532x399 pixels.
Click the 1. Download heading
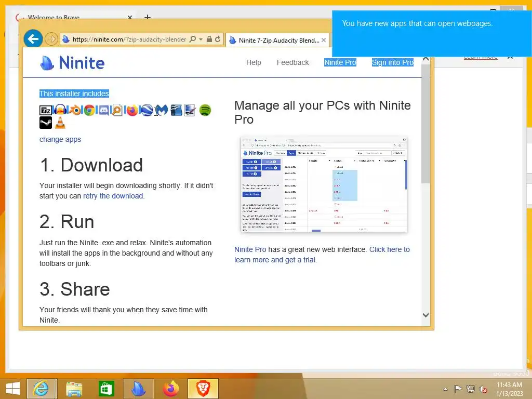pos(91,165)
